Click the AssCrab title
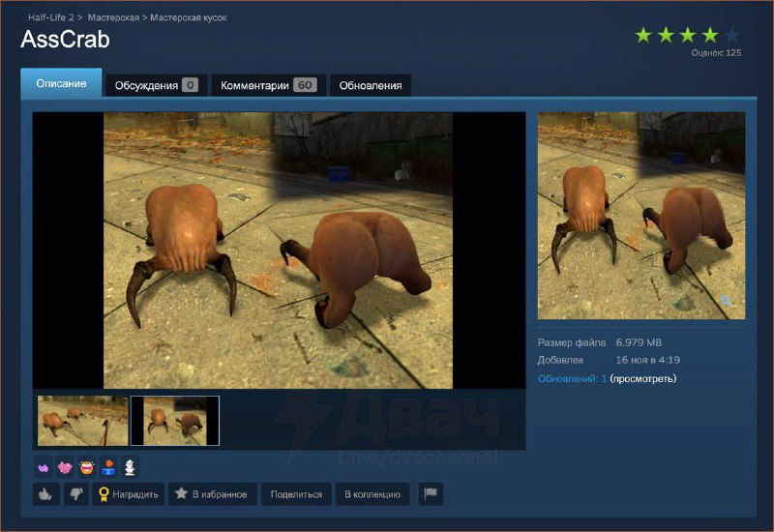This screenshot has width=774, height=532. tap(65, 40)
